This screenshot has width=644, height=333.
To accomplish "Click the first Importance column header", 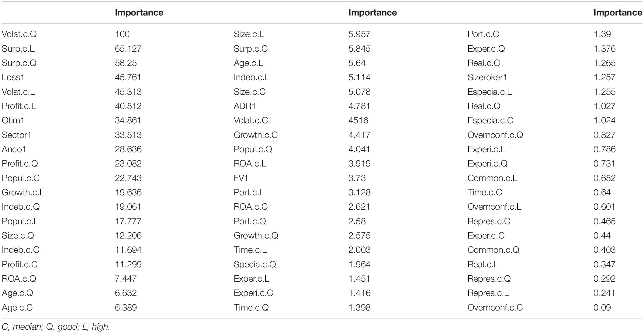I will [139, 12].
